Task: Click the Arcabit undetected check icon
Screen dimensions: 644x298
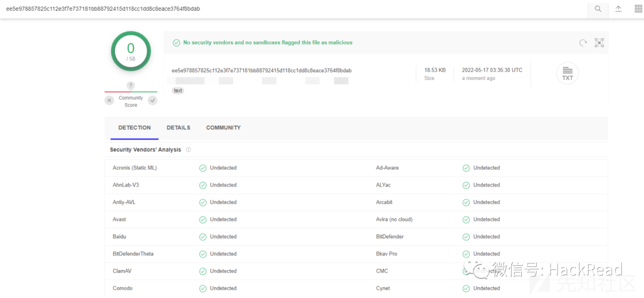Action: point(466,203)
